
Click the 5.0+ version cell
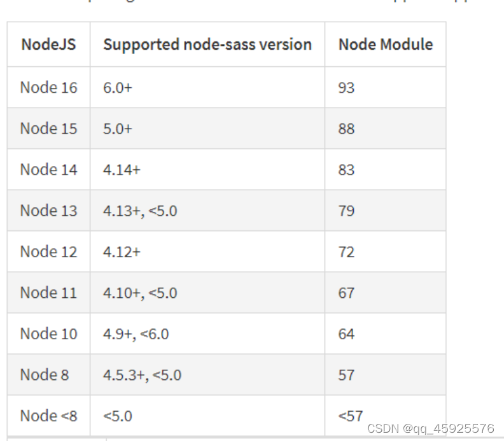(x=118, y=129)
